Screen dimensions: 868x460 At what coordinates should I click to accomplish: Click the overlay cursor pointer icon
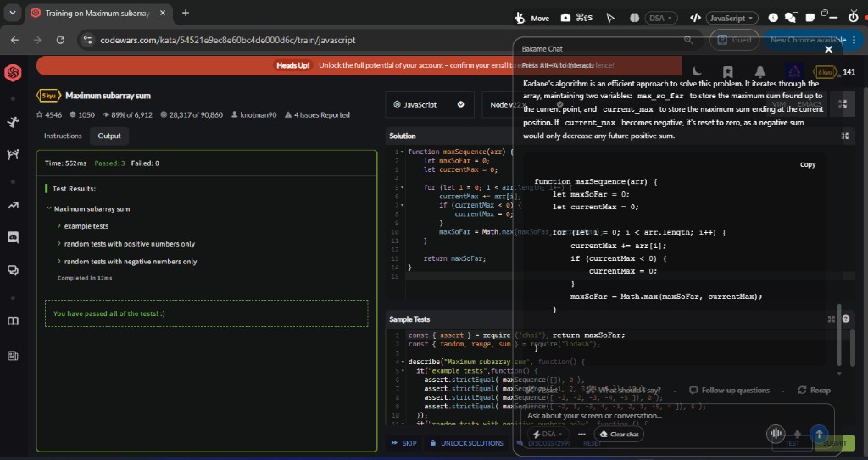pyautogui.click(x=610, y=18)
